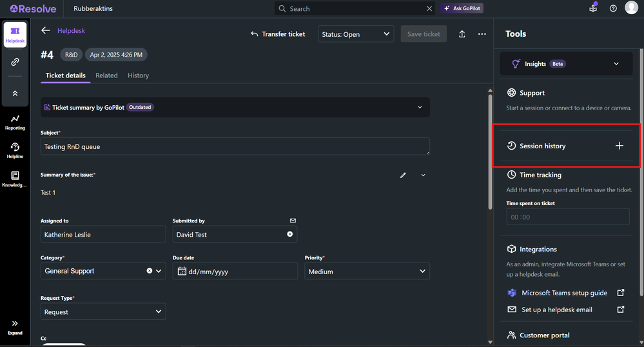Viewport: 644px width, 347px height.
Task: Open the Priority Medium dropdown
Action: (367, 272)
